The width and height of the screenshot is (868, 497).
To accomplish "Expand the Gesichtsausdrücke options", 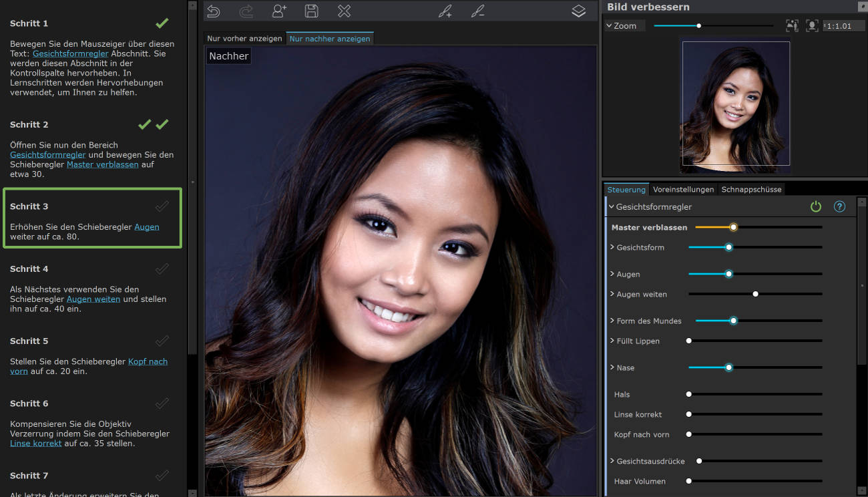I will pos(612,461).
